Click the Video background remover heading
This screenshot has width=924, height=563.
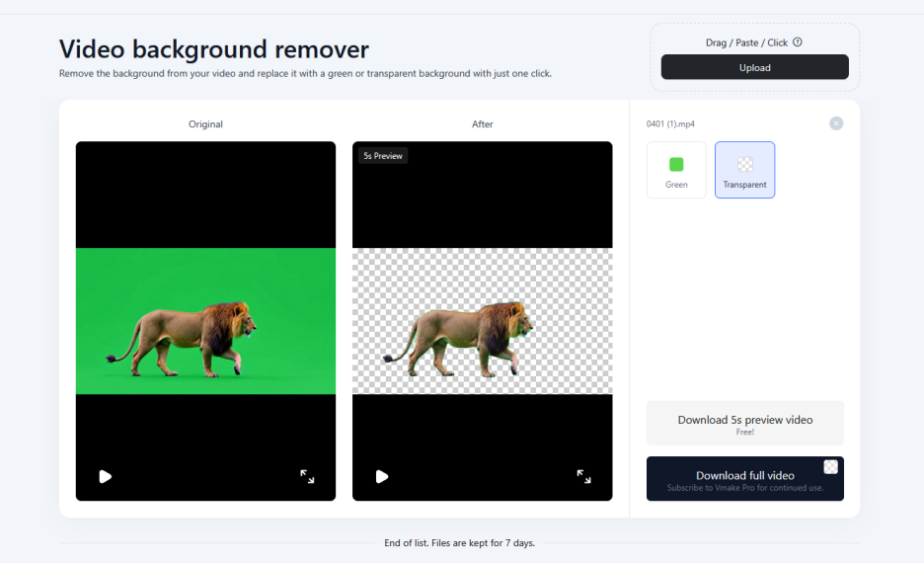click(213, 48)
